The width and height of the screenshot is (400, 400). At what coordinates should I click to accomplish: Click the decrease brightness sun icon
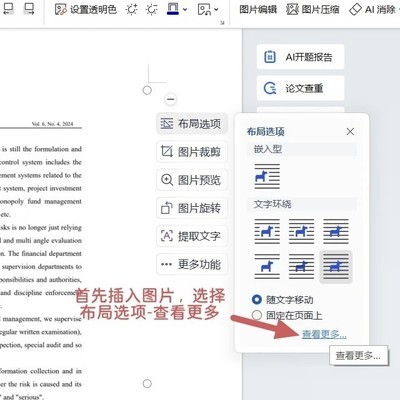pyautogui.click(x=152, y=9)
